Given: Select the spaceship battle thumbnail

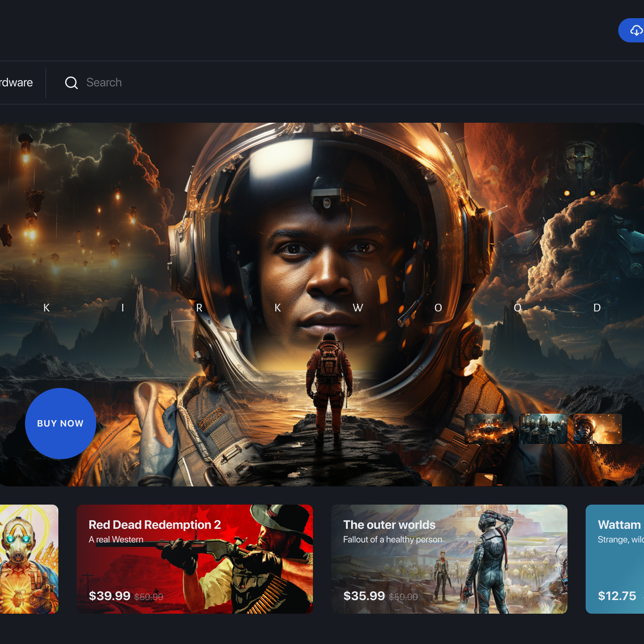Looking at the screenshot, I should click(489, 429).
